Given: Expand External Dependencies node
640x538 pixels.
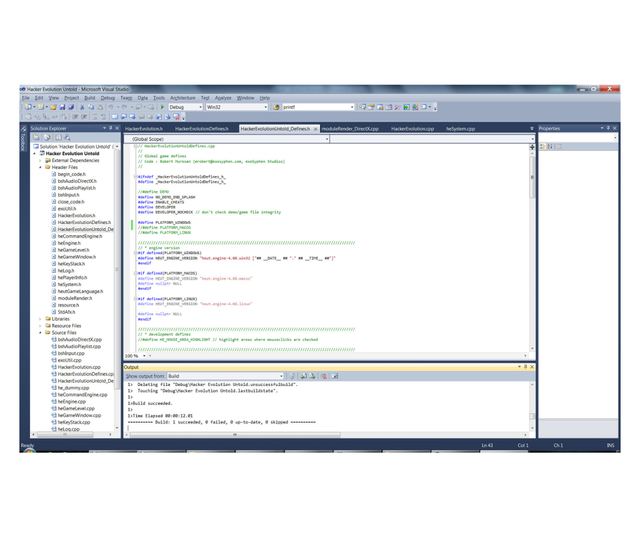Looking at the screenshot, I should pos(40,161).
